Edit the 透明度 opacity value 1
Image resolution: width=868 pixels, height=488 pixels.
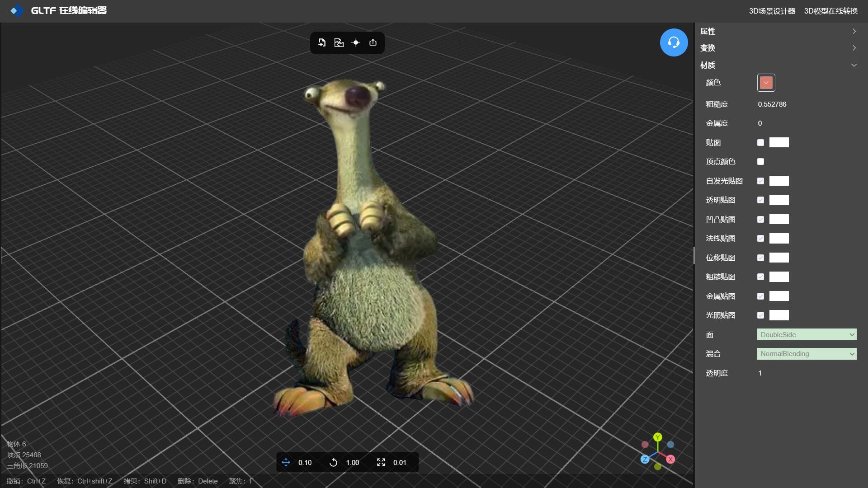pyautogui.click(x=760, y=373)
